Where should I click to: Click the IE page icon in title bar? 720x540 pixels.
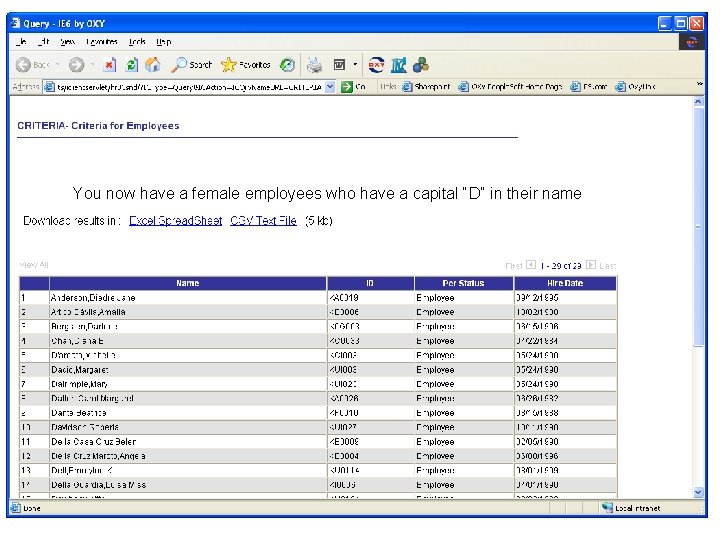point(16,23)
